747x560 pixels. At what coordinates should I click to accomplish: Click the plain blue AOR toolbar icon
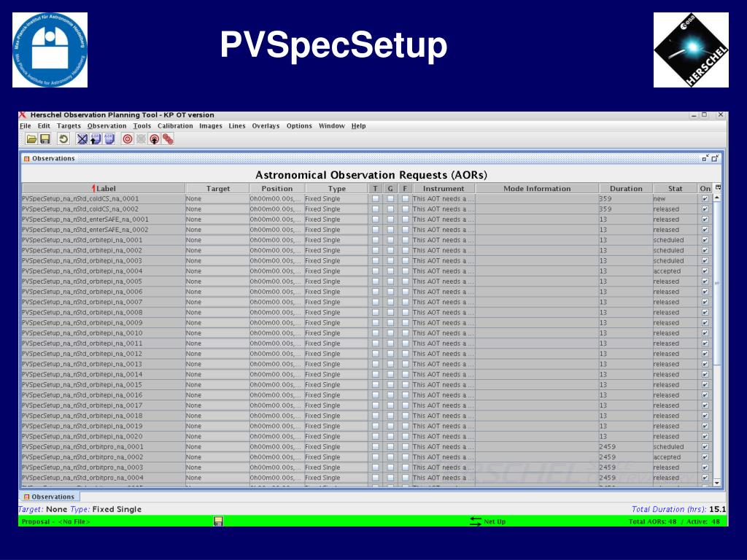point(109,139)
